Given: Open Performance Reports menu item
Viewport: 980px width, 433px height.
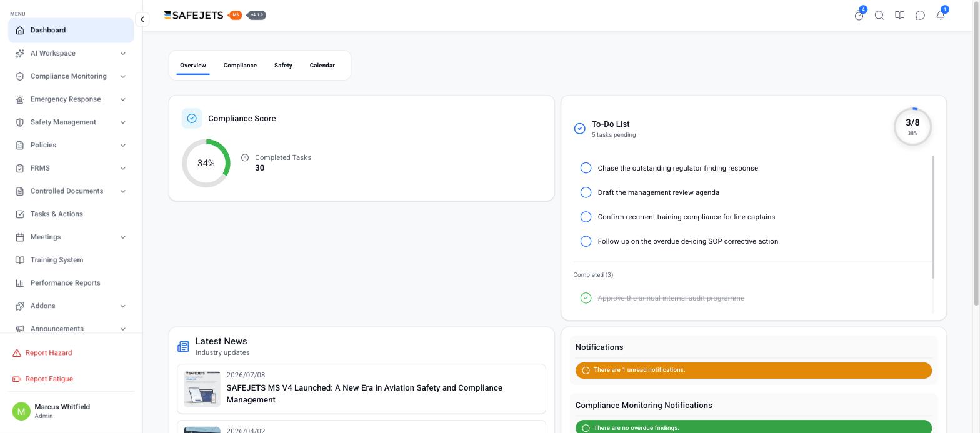Looking at the screenshot, I should [71, 283].
